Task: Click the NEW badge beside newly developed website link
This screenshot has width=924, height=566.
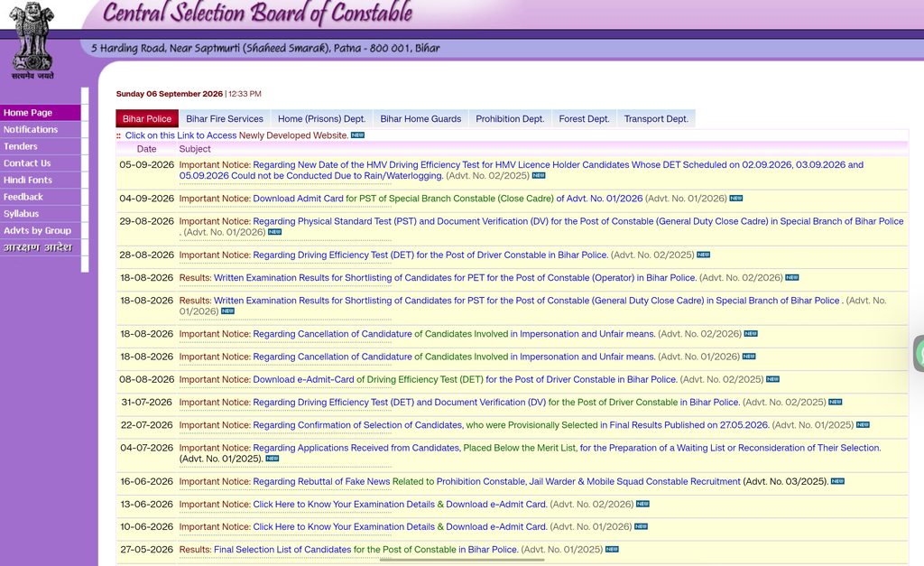Action: (x=357, y=135)
